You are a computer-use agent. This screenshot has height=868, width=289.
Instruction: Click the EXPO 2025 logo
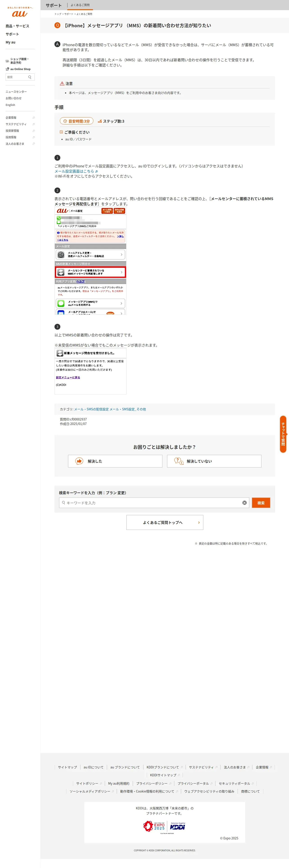154,826
